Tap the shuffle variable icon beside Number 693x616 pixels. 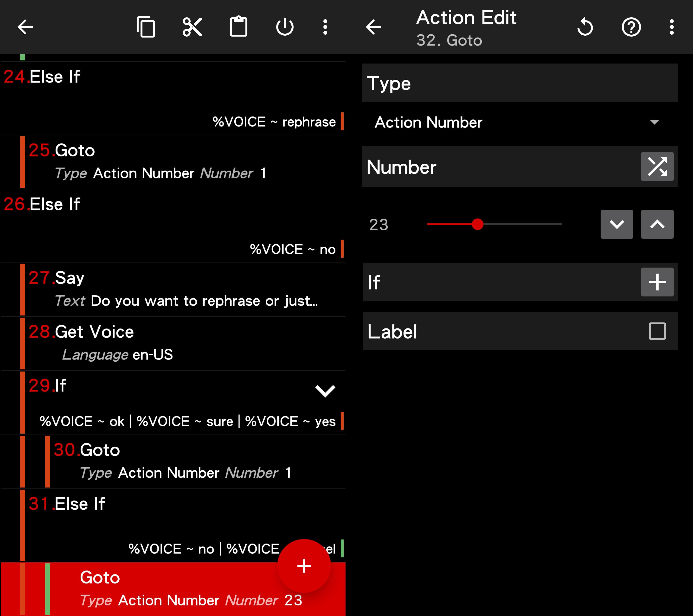(657, 167)
